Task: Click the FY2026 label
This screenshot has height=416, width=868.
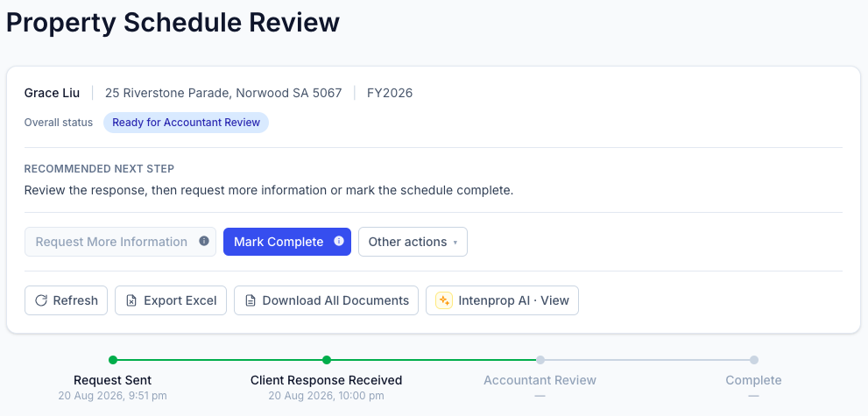Action: point(390,93)
